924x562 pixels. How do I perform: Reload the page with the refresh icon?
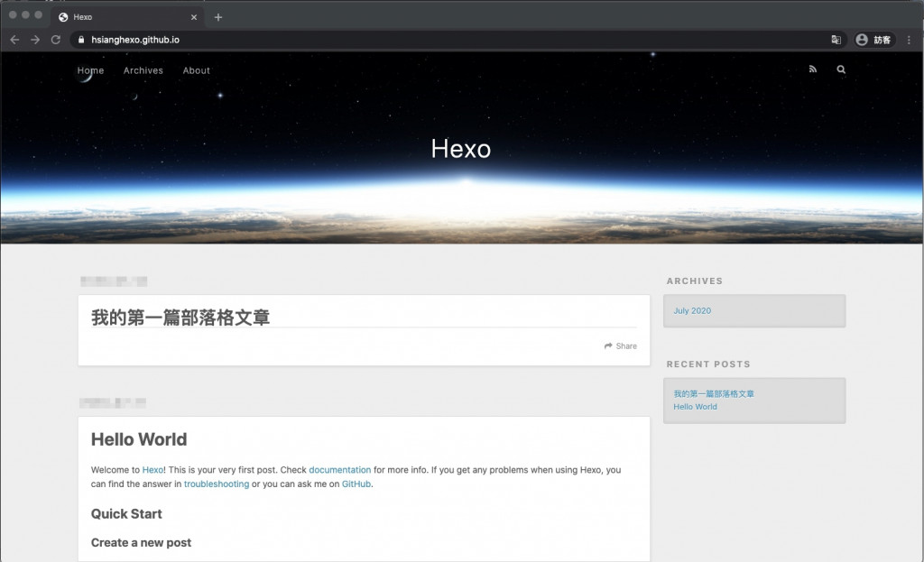point(56,40)
